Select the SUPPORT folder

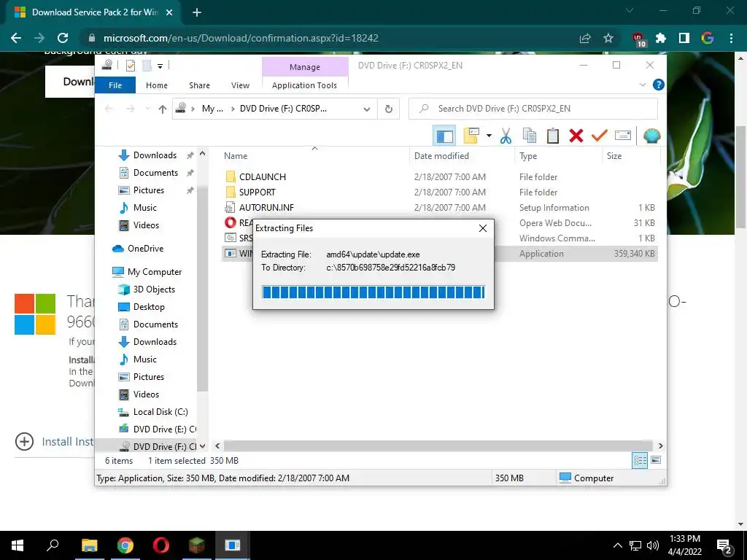coord(257,192)
